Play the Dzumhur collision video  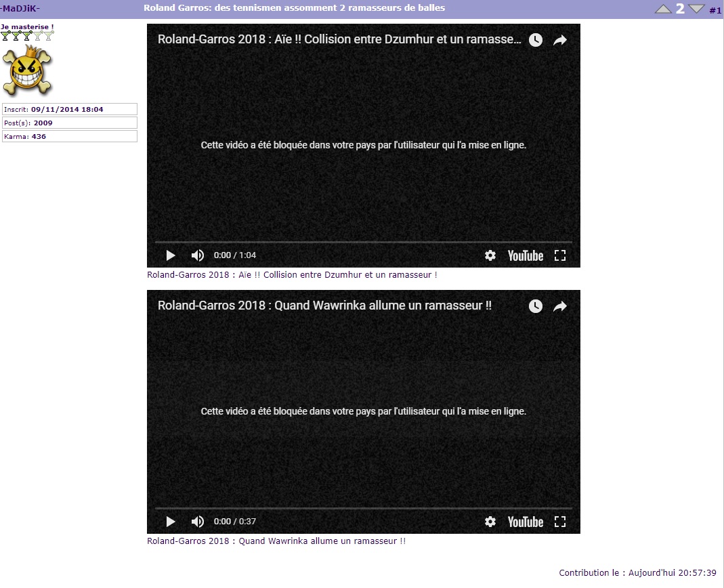tap(171, 255)
